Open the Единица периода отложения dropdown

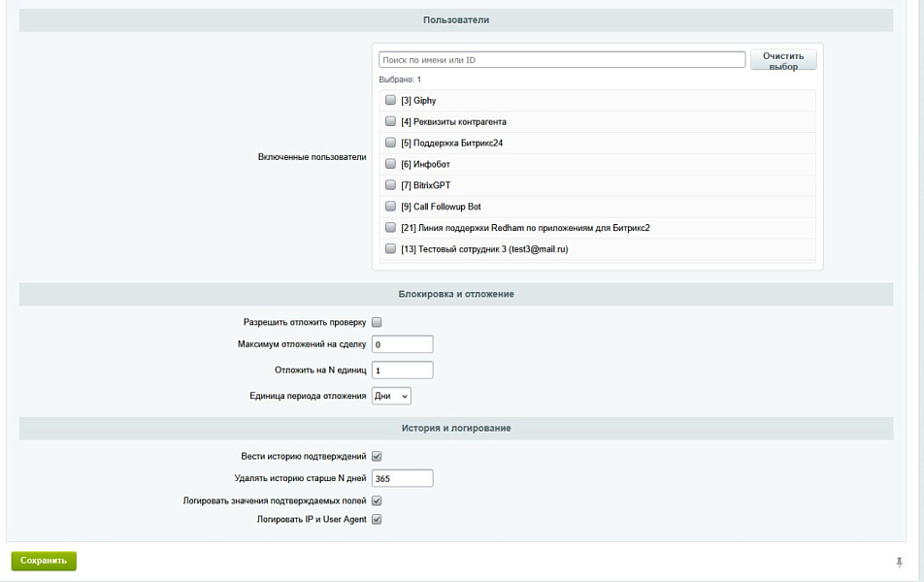[391, 396]
